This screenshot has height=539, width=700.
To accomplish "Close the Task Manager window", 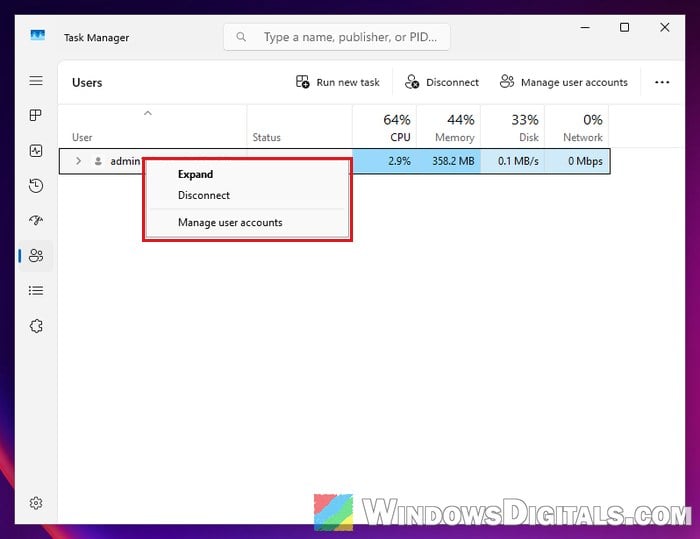I will coord(664,27).
